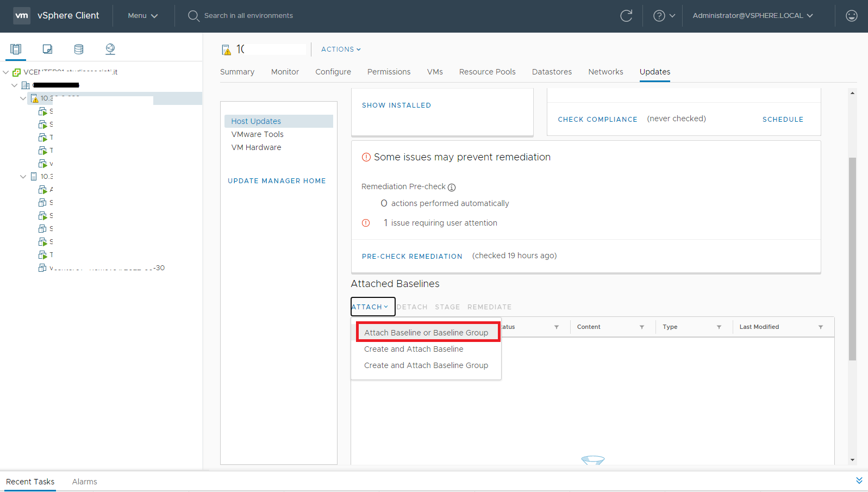The image size is (868, 492).
Task: Switch to the Permissions tab
Action: point(389,72)
